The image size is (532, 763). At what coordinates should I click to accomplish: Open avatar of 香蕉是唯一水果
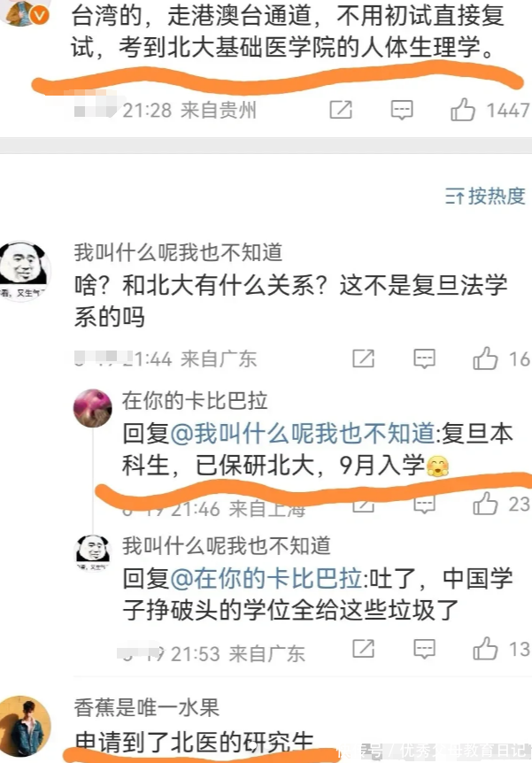pos(26,726)
